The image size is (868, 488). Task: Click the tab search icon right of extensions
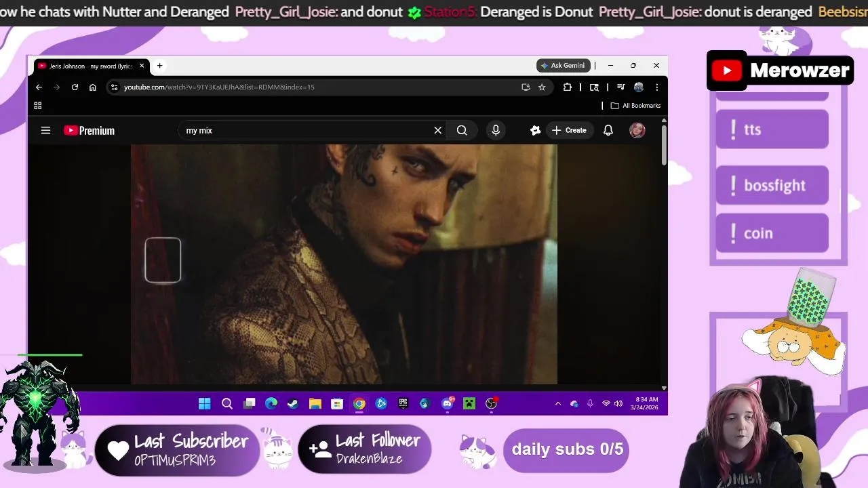pyautogui.click(x=594, y=87)
